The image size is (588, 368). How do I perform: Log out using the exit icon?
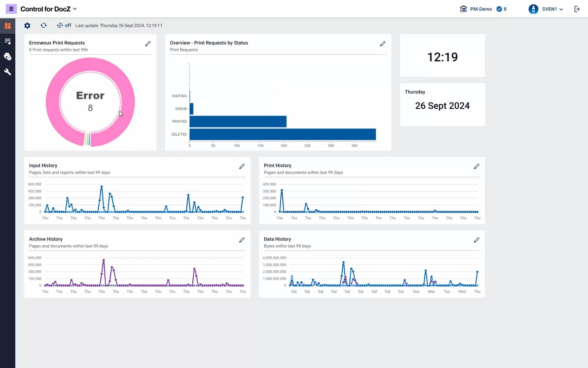click(x=577, y=9)
